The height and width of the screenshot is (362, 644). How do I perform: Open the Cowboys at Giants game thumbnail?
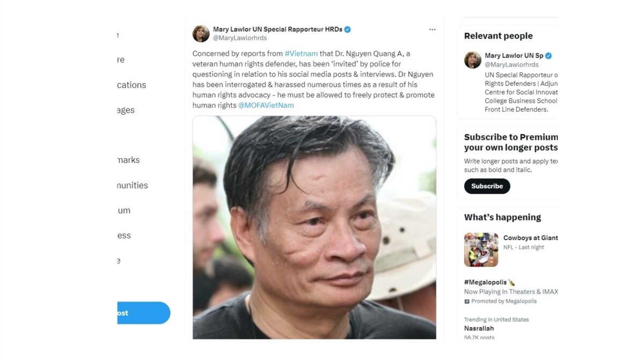pyautogui.click(x=481, y=250)
